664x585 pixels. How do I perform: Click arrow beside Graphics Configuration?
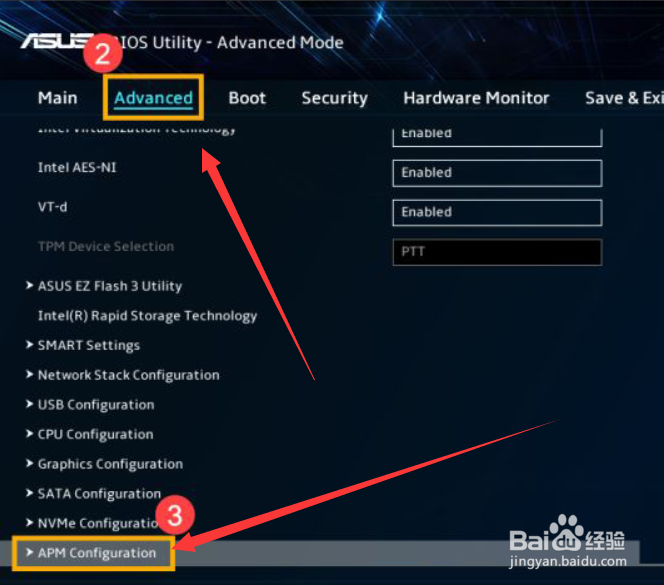(29, 463)
